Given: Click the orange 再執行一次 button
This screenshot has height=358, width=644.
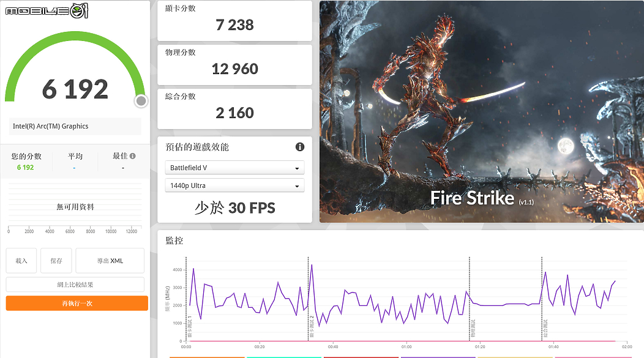Looking at the screenshot, I should point(77,304).
